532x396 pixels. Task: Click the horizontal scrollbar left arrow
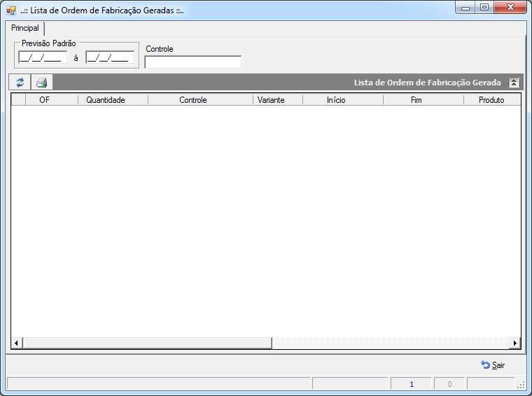tap(17, 343)
